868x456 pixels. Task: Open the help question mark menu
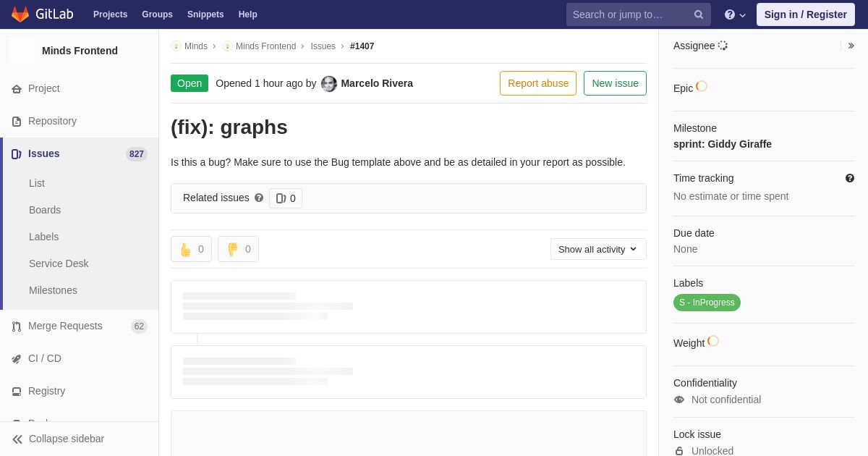click(x=735, y=14)
